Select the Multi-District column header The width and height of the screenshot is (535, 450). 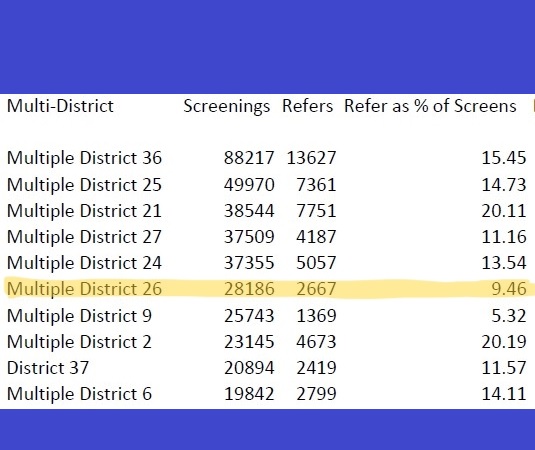point(60,106)
